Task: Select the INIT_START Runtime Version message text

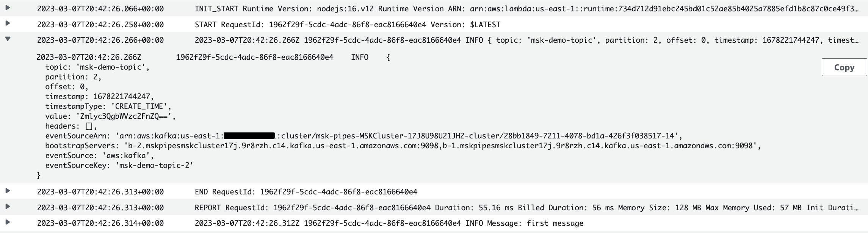Action: click(526, 9)
